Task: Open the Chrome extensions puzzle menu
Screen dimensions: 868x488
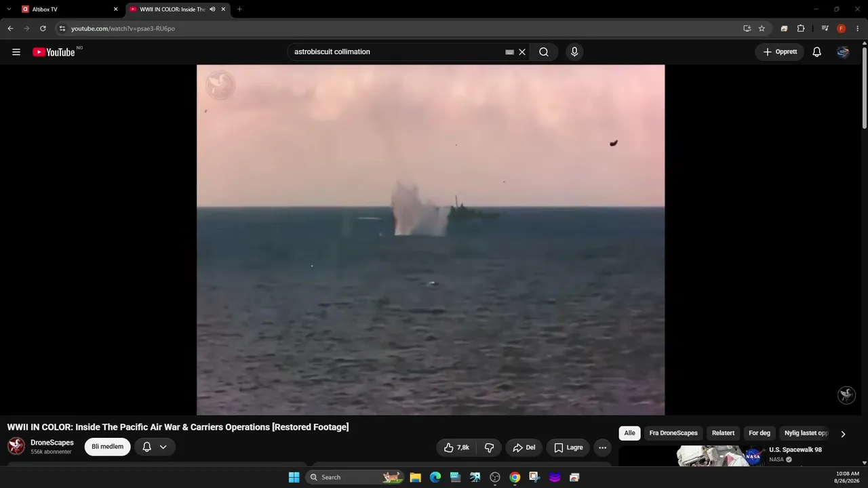Action: [x=801, y=28]
